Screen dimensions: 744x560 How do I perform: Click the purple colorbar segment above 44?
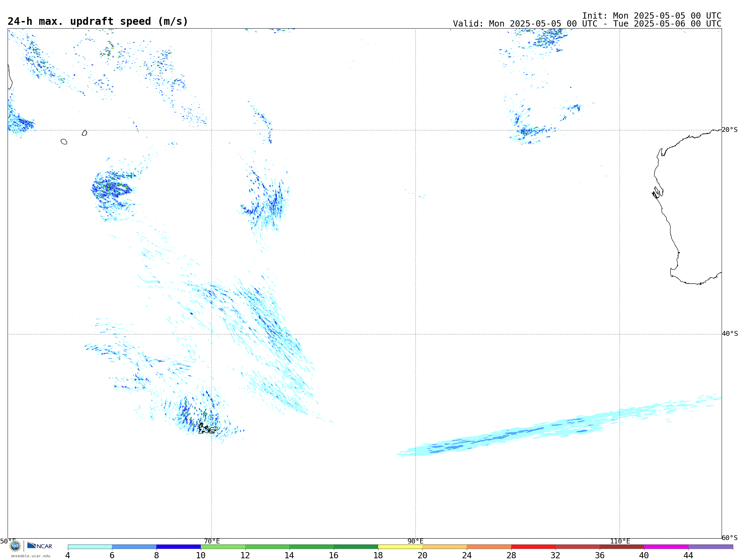(711, 547)
